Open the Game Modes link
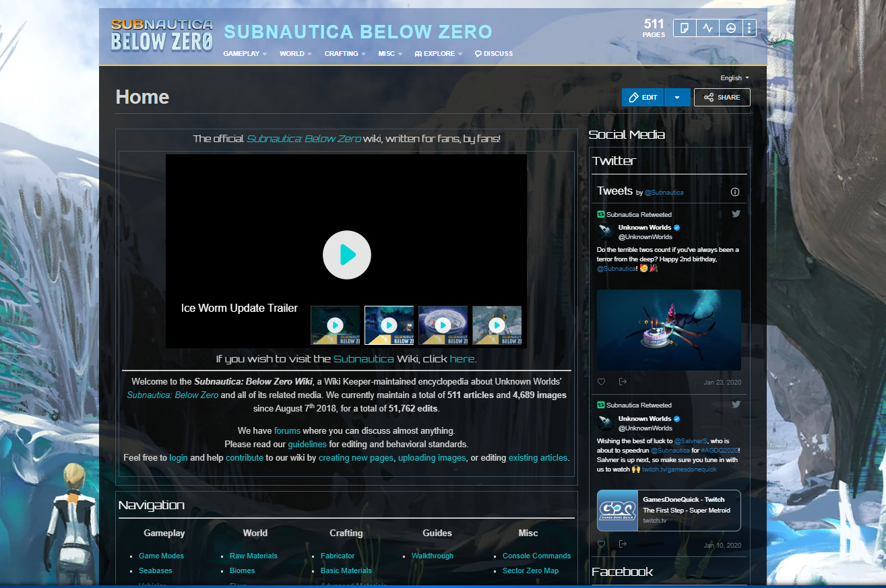886x588 pixels. pos(161,556)
